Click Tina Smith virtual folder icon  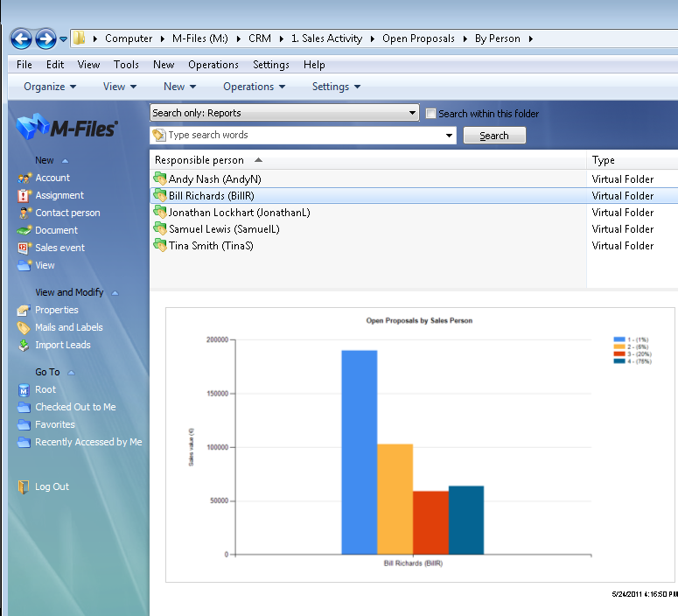[160, 245]
